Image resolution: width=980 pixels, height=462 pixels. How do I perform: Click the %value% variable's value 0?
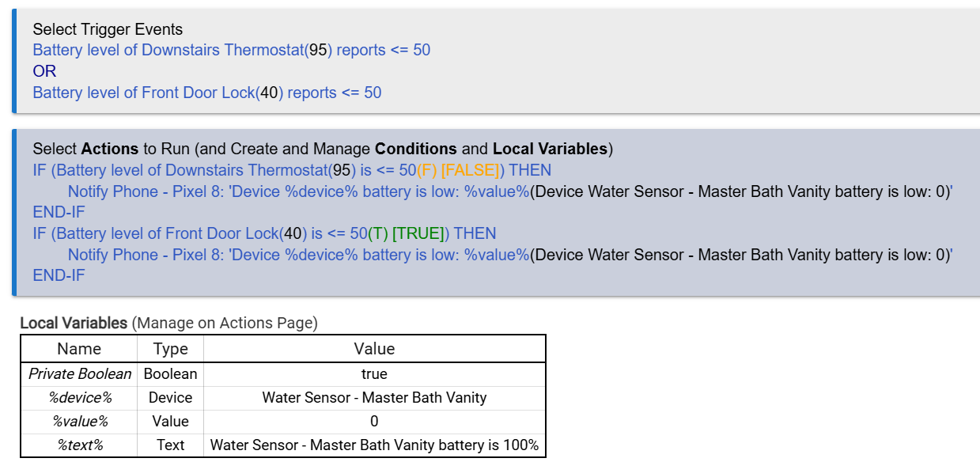click(x=374, y=421)
